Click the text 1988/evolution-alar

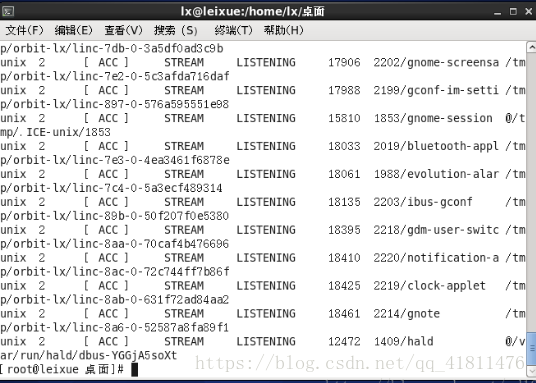(436, 174)
